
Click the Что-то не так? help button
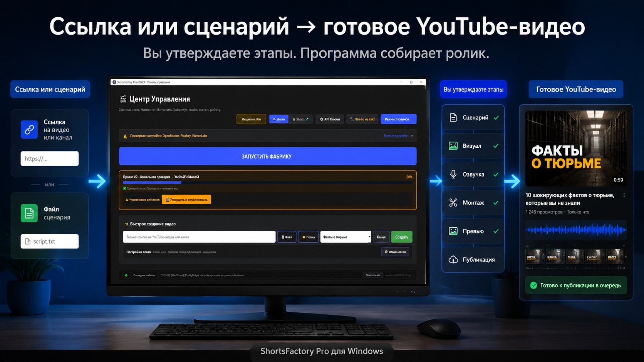[362, 119]
